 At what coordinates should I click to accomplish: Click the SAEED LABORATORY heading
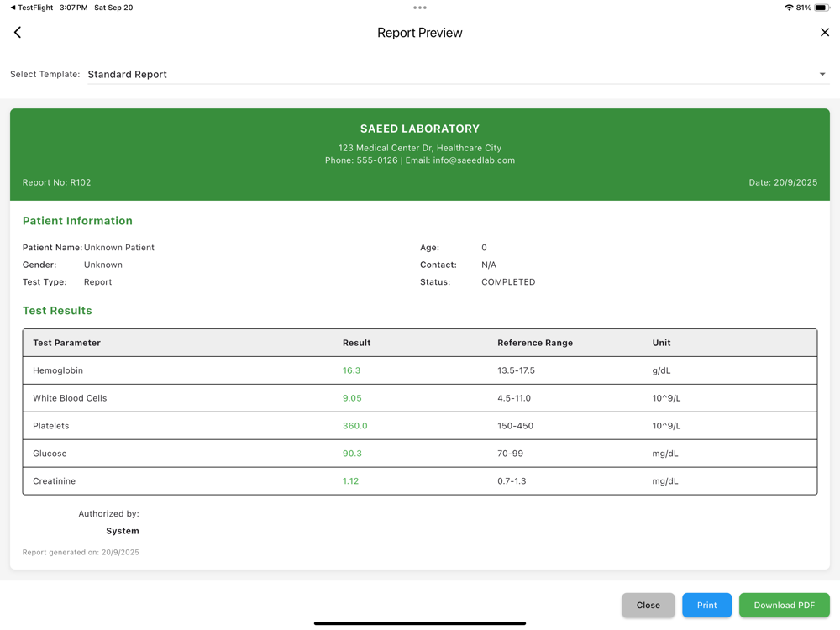[420, 129]
